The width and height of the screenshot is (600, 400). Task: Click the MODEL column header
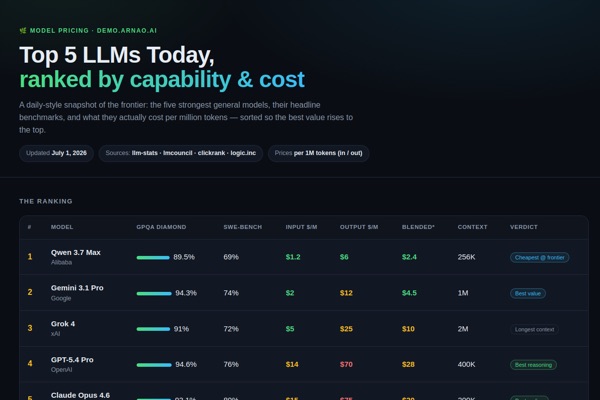tap(62, 227)
